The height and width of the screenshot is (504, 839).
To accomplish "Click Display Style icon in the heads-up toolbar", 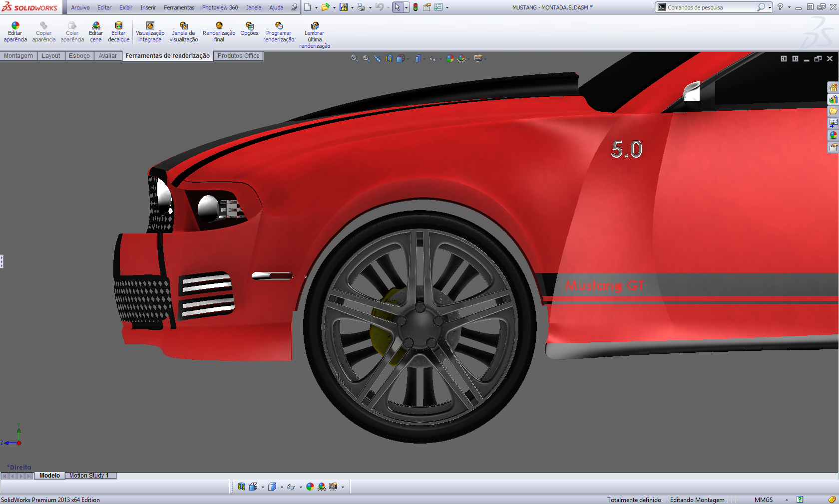I will [x=418, y=58].
